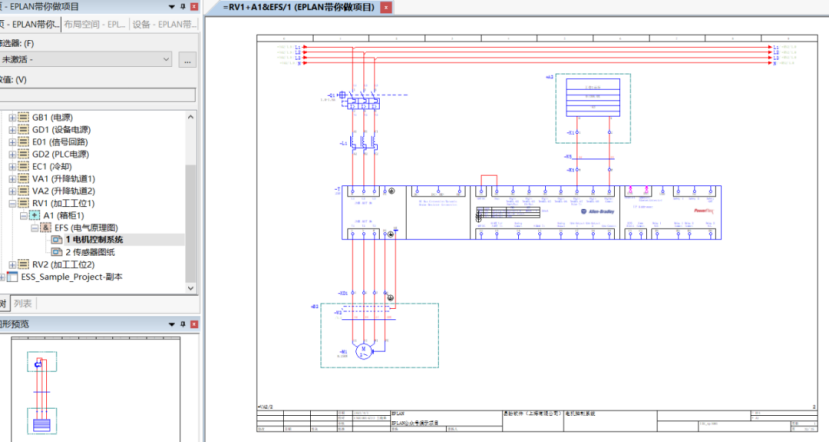Click the PowerFlex label on the drive
Image resolution: width=830 pixels, height=442 pixels.
(704, 211)
